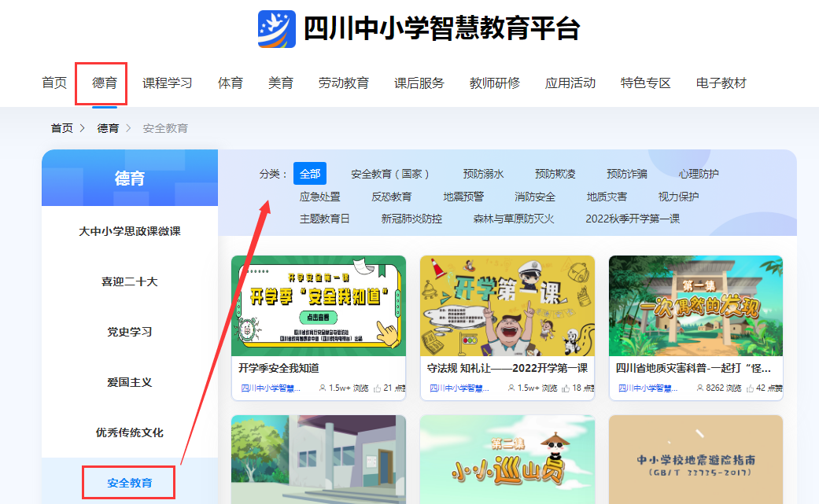Click the viewer icon on 开学季安全我知道 card
Viewport: 819px width, 504px height.
323,388
